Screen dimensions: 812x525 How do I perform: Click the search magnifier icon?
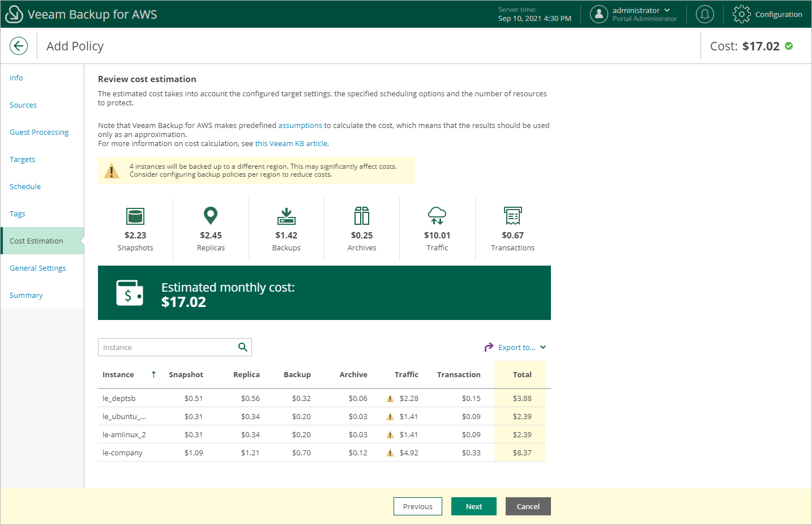point(243,347)
